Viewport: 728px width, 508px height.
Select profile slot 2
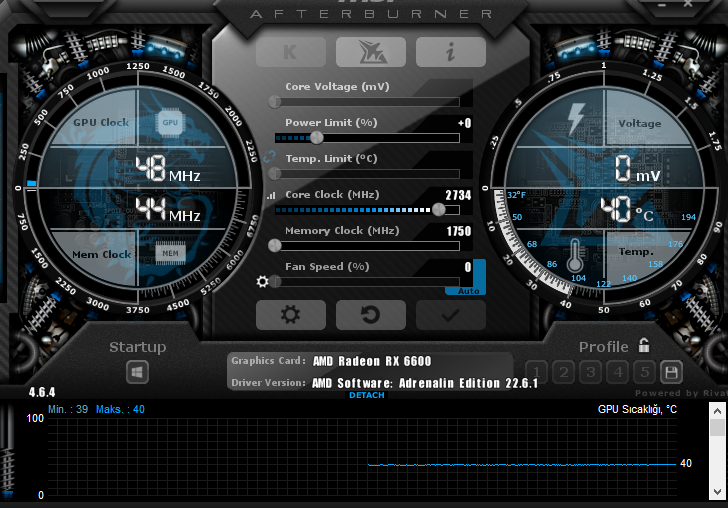pos(564,372)
